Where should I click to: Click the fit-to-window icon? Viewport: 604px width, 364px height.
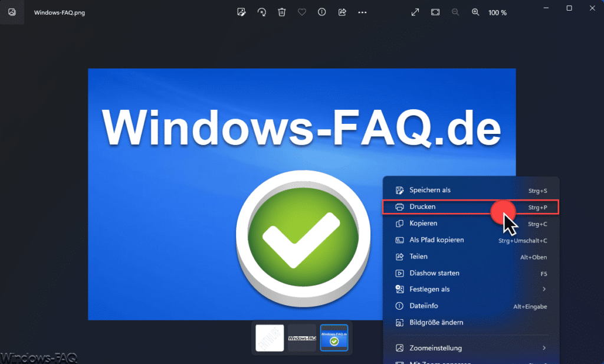tap(435, 12)
